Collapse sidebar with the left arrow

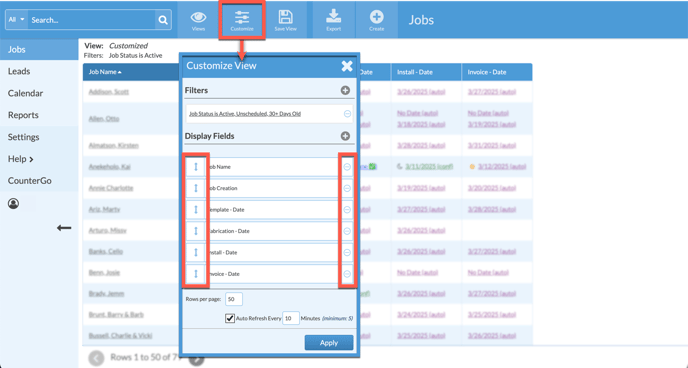tap(64, 228)
